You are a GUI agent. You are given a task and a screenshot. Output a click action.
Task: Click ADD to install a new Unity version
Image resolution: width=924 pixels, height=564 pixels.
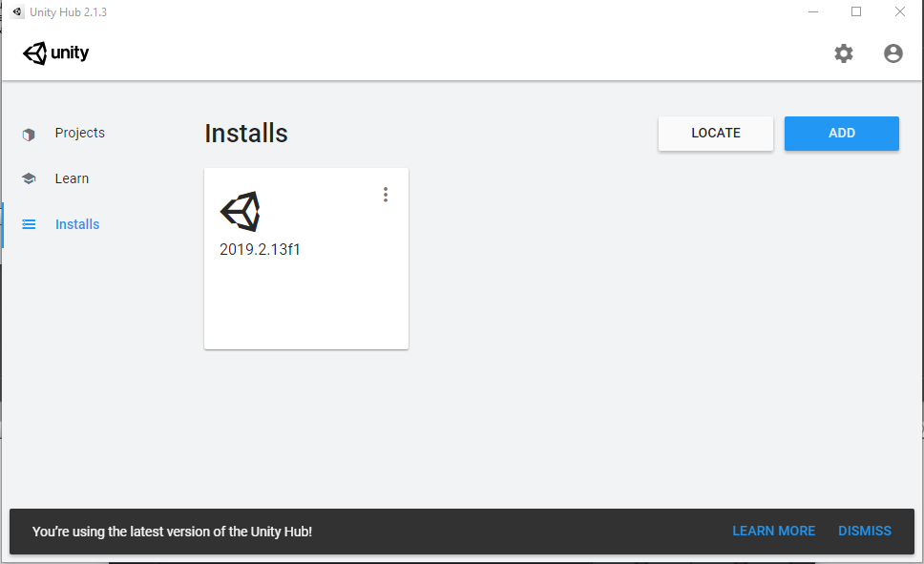point(841,134)
